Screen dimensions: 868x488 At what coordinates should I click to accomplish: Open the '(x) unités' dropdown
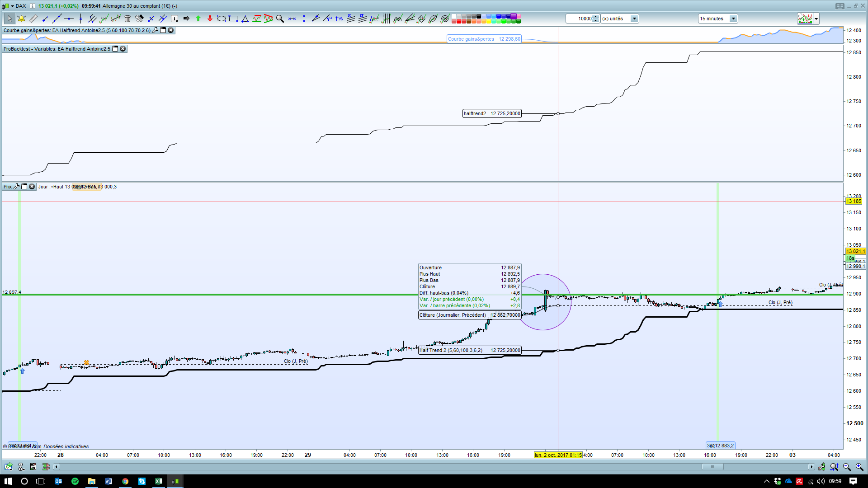tap(634, 19)
